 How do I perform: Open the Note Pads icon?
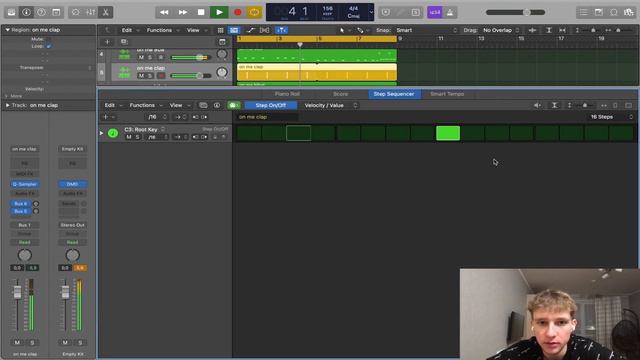pos(599,12)
